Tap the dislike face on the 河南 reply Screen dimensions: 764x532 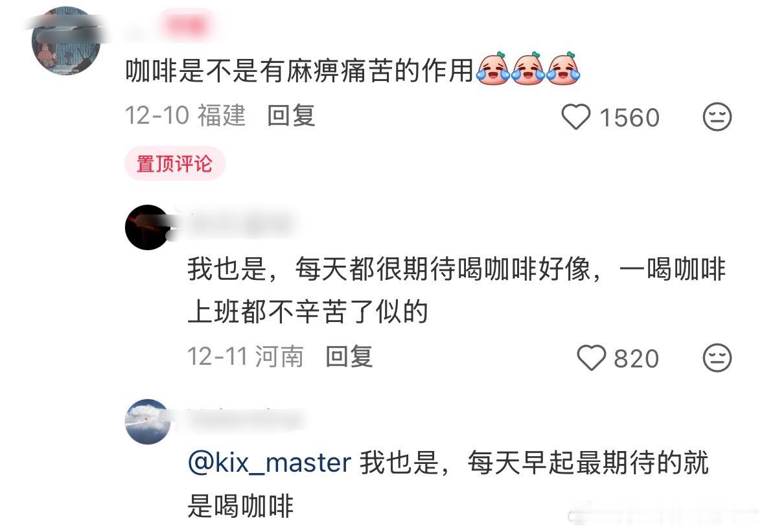pyautogui.click(x=717, y=358)
